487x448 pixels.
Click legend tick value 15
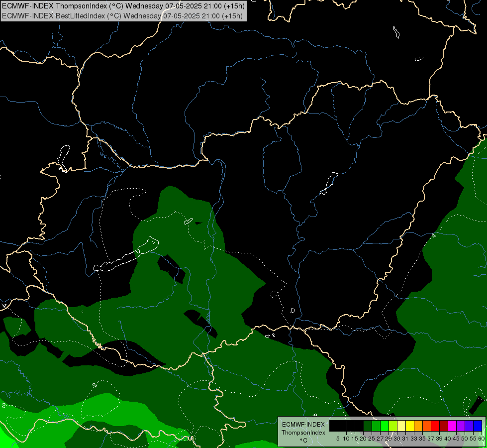point(355,439)
